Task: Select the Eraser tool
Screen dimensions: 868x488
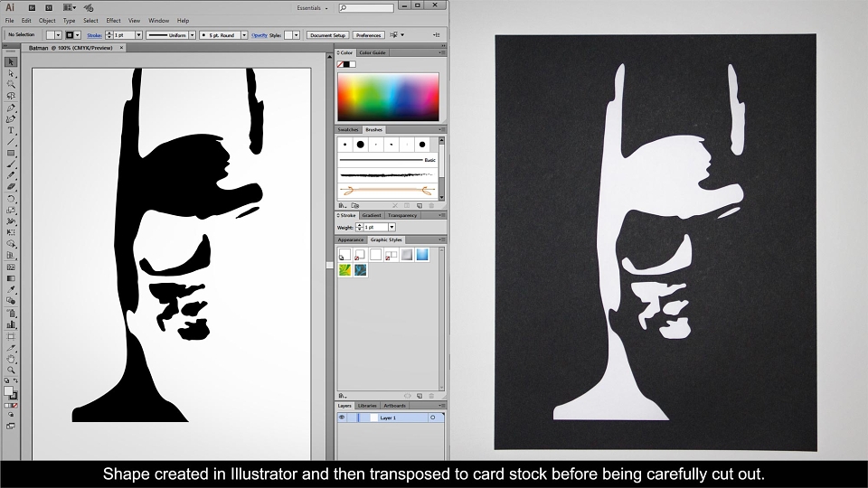Action: click(11, 187)
